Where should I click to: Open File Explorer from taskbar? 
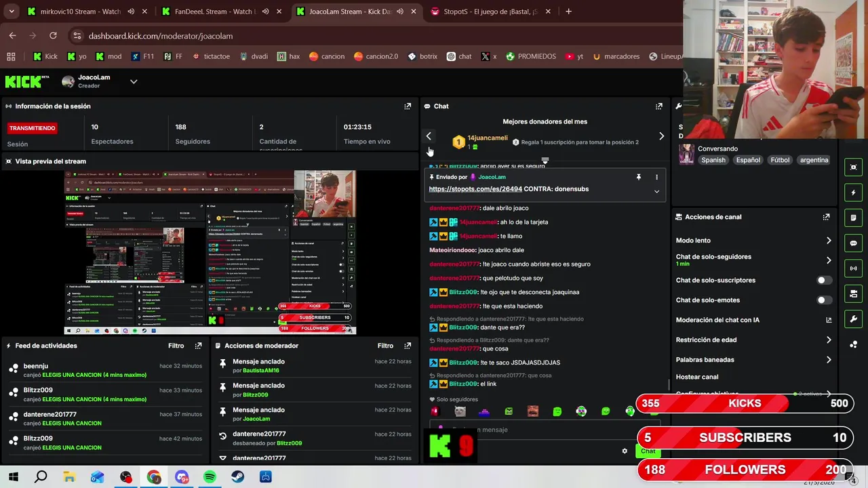[69, 477]
